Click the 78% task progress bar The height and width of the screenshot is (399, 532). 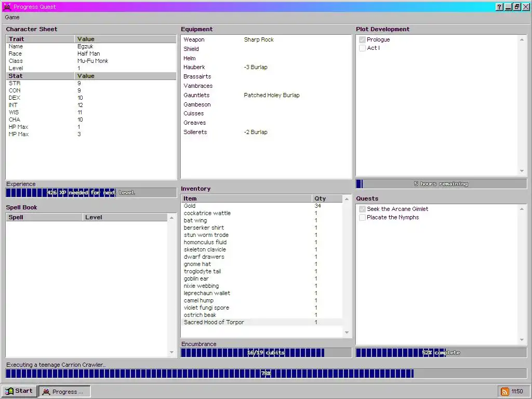coord(266,374)
